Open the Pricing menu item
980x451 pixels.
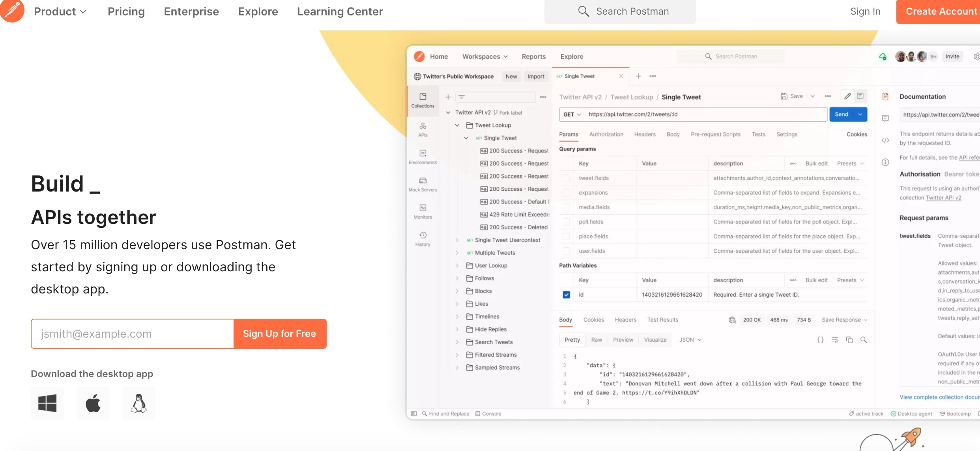pyautogui.click(x=126, y=11)
